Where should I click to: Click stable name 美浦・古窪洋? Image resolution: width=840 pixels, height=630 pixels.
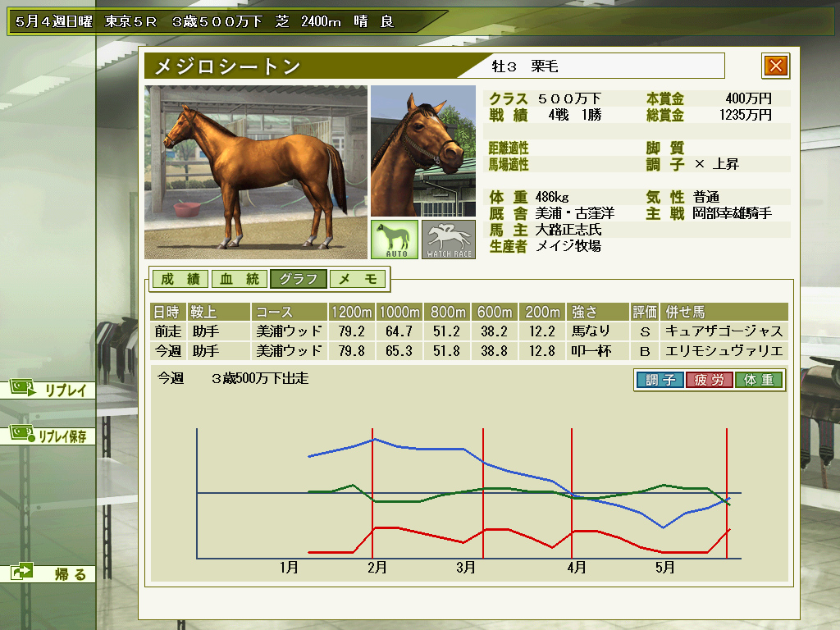pos(575,213)
